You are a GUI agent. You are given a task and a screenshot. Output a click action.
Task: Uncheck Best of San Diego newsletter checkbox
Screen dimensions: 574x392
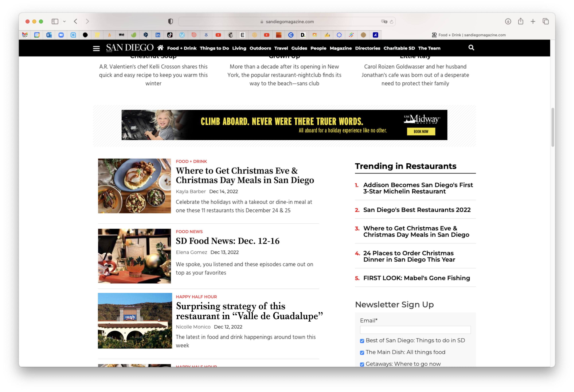pyautogui.click(x=362, y=341)
